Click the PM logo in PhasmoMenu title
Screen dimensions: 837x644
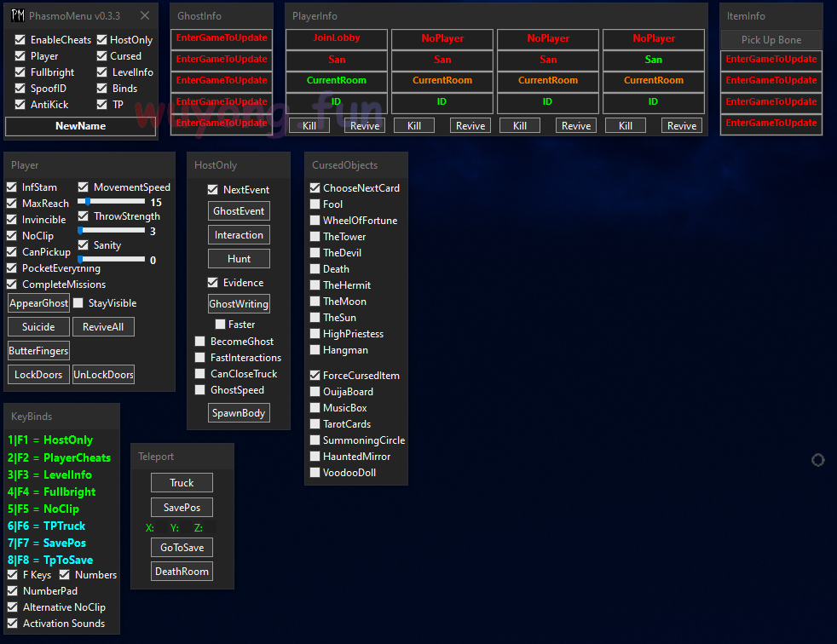(17, 15)
